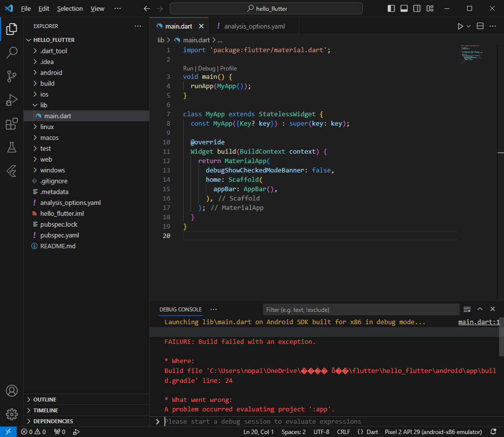Click the go back arrow
504x437 pixels.
147,9
